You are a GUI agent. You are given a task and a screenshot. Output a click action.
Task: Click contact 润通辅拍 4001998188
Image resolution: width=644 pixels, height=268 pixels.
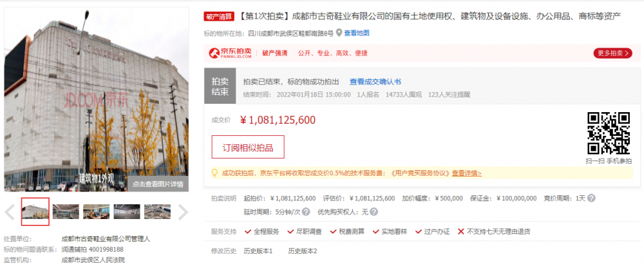(92, 249)
